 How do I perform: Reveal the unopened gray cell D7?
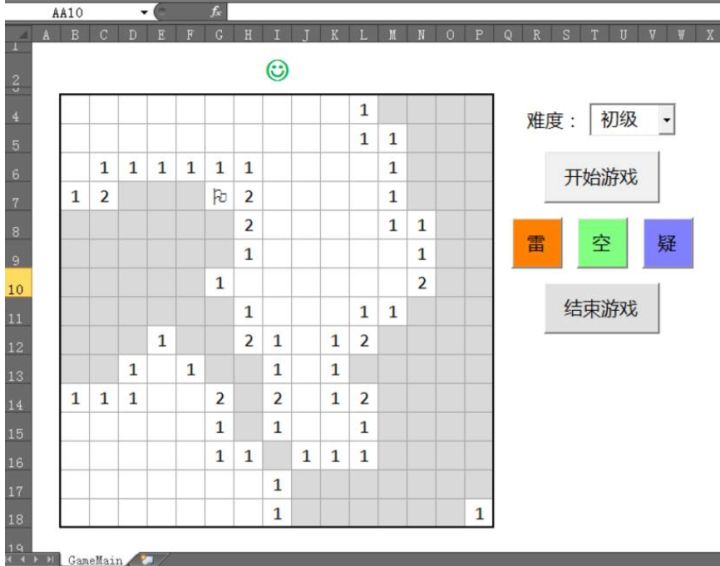point(133,196)
